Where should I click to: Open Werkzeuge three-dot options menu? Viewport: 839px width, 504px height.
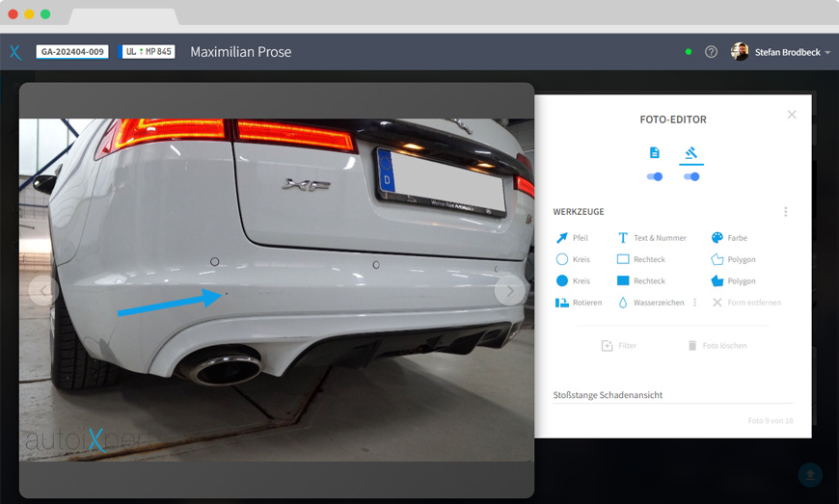pyautogui.click(x=786, y=212)
